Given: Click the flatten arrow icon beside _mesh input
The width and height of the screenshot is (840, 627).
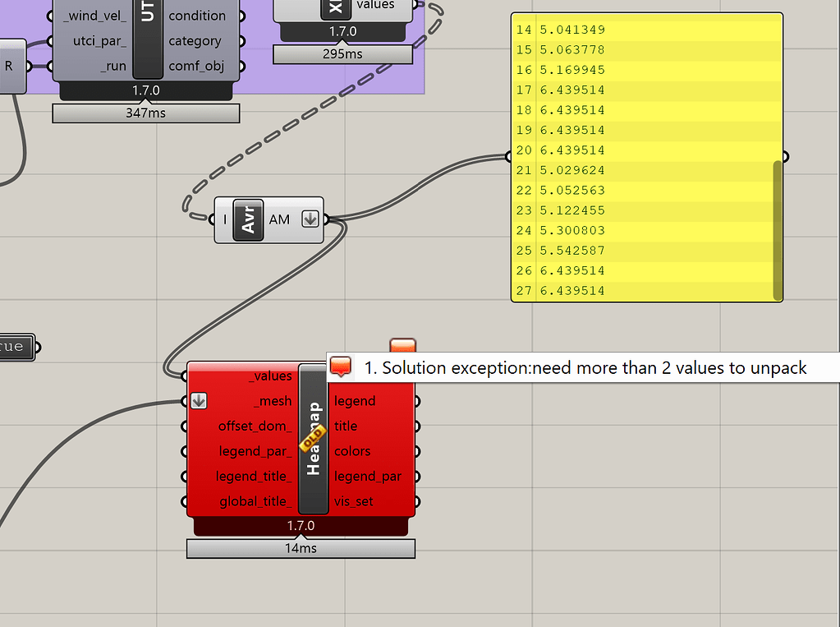Looking at the screenshot, I should 199,401.
